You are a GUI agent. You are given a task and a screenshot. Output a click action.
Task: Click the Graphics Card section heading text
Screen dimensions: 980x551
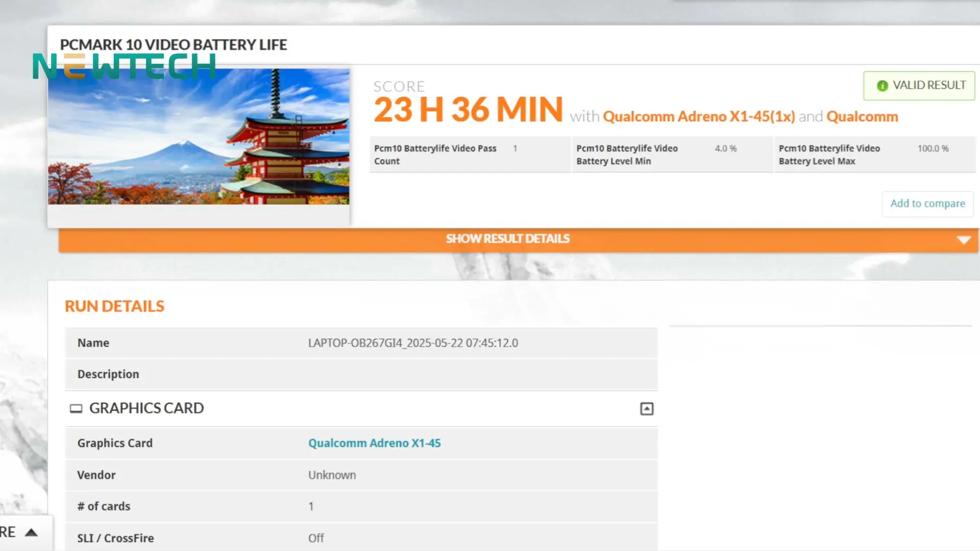pyautogui.click(x=146, y=408)
